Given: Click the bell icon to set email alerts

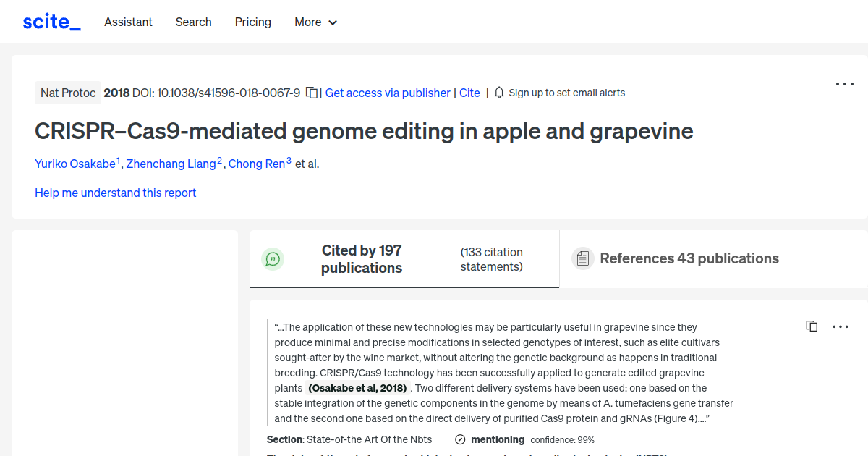Looking at the screenshot, I should [x=499, y=93].
